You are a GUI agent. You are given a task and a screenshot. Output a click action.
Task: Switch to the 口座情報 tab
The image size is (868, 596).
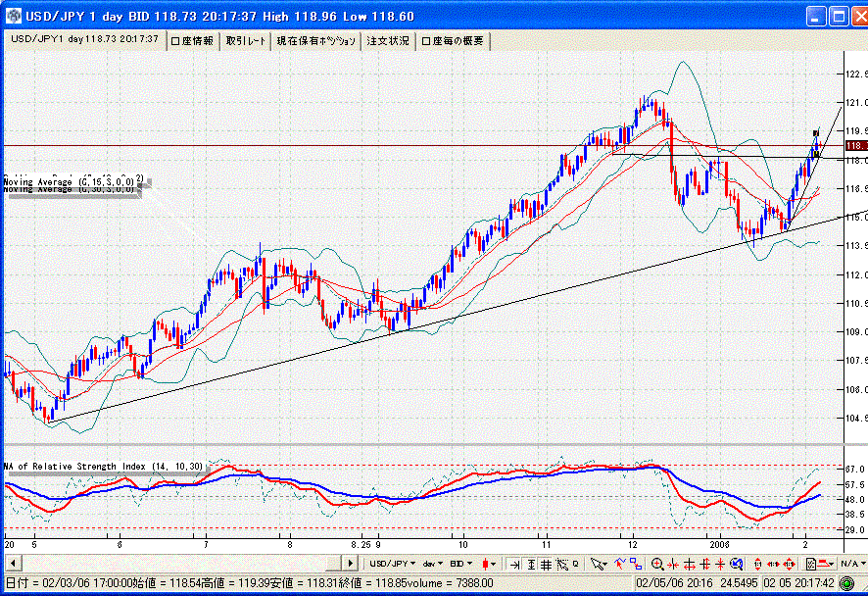coord(192,40)
